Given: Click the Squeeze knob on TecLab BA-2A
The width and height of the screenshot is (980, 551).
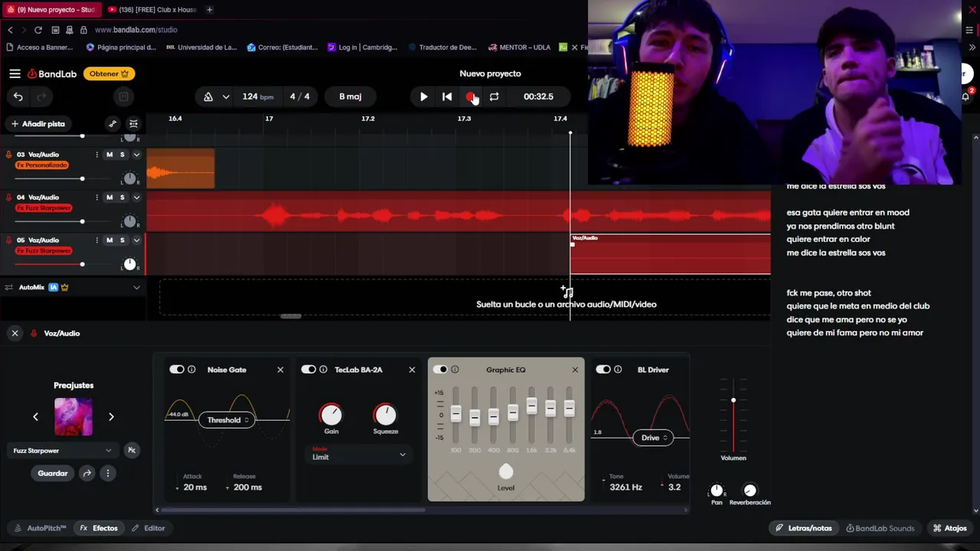Looking at the screenshot, I should [x=385, y=415].
